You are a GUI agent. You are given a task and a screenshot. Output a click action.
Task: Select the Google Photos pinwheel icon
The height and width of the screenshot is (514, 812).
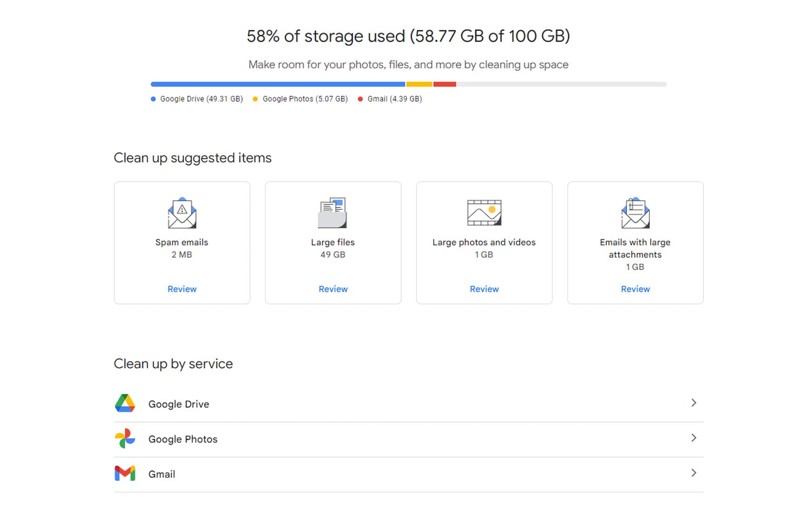pyautogui.click(x=125, y=439)
